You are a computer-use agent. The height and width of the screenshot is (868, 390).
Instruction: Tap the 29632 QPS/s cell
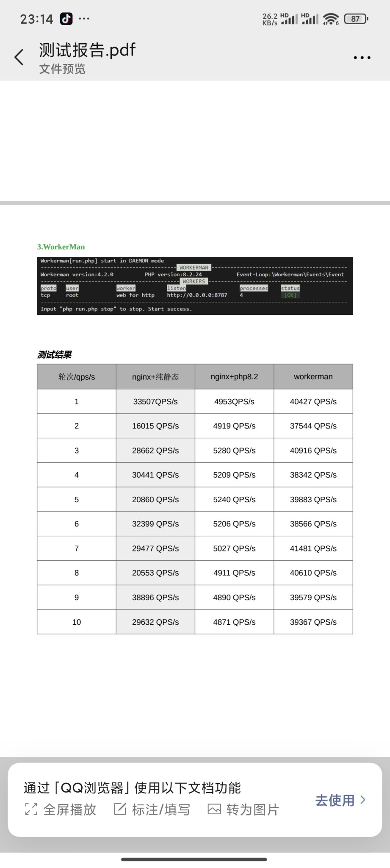tap(155, 622)
